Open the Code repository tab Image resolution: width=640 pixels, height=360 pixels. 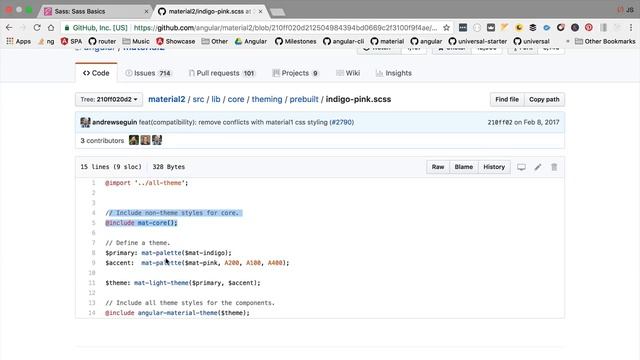point(96,73)
